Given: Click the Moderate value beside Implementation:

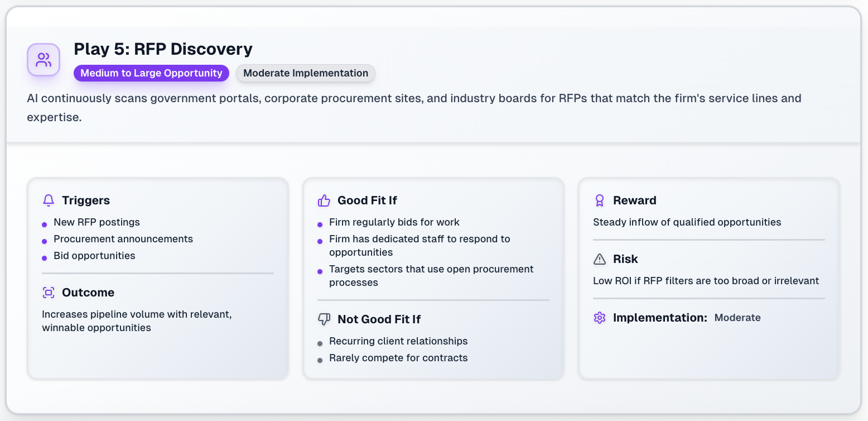Looking at the screenshot, I should (737, 318).
